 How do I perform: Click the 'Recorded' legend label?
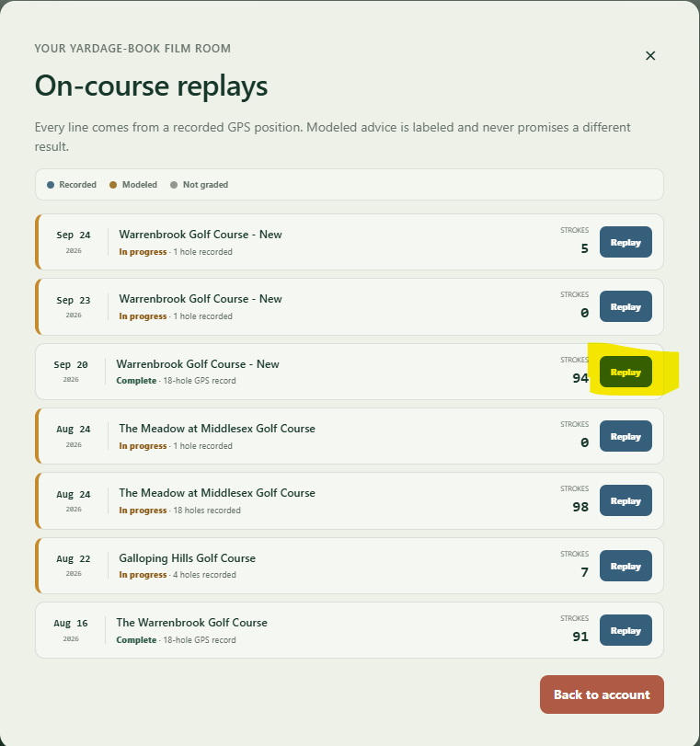tap(77, 185)
